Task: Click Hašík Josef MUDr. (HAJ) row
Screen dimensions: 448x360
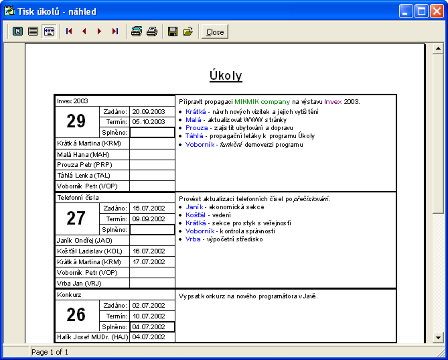Action: coord(92,337)
